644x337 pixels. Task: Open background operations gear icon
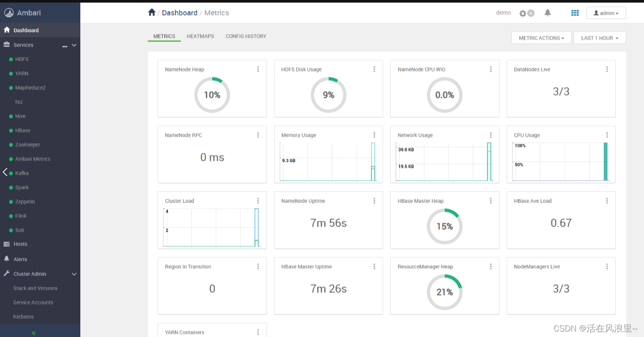(x=523, y=13)
